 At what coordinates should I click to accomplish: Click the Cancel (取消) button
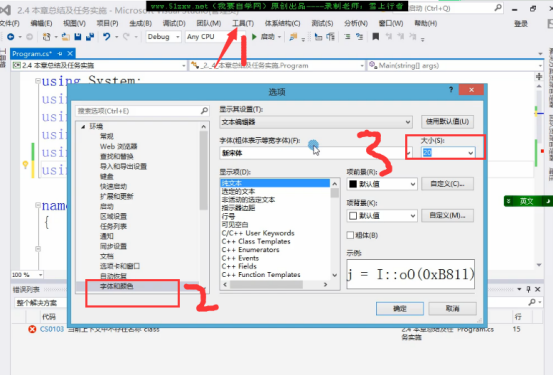pos(453,309)
